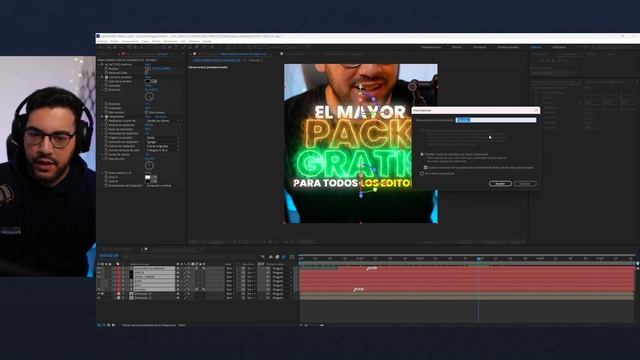This screenshot has width=640, height=360.
Task: Hide layer 7 using its eye icon
Action: click(99, 293)
